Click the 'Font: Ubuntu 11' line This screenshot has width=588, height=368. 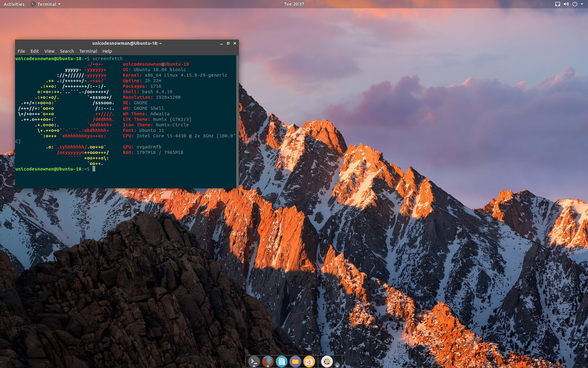pos(143,130)
